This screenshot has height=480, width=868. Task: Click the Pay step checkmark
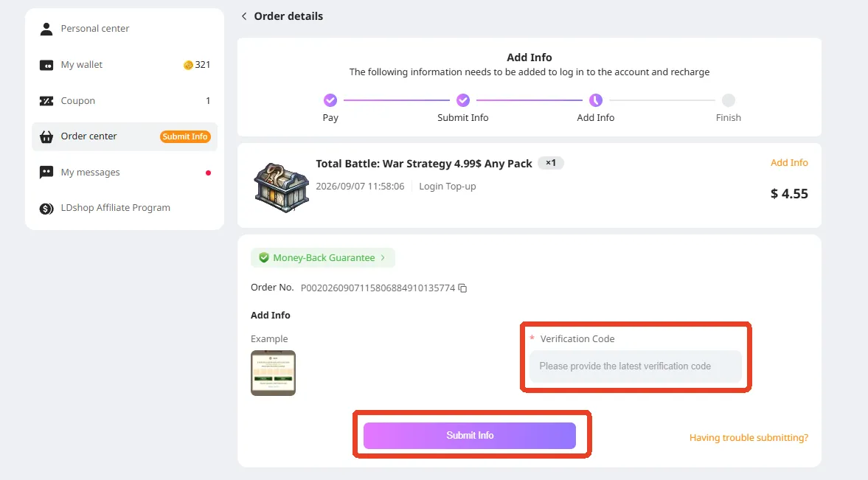pos(330,100)
